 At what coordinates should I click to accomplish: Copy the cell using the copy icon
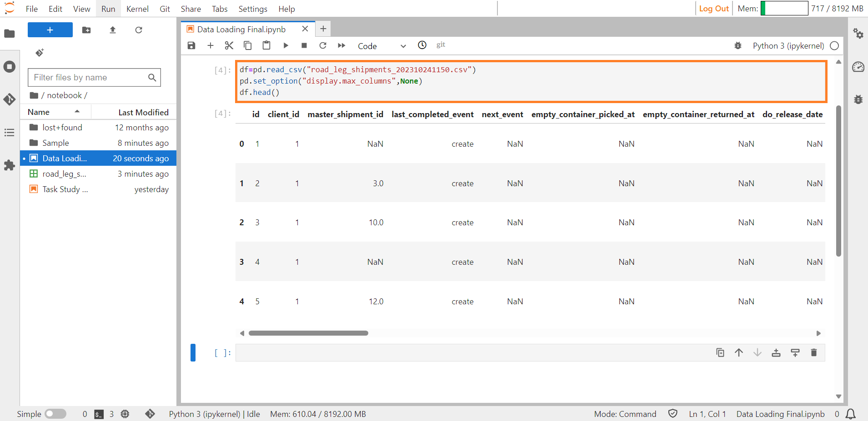tap(248, 45)
